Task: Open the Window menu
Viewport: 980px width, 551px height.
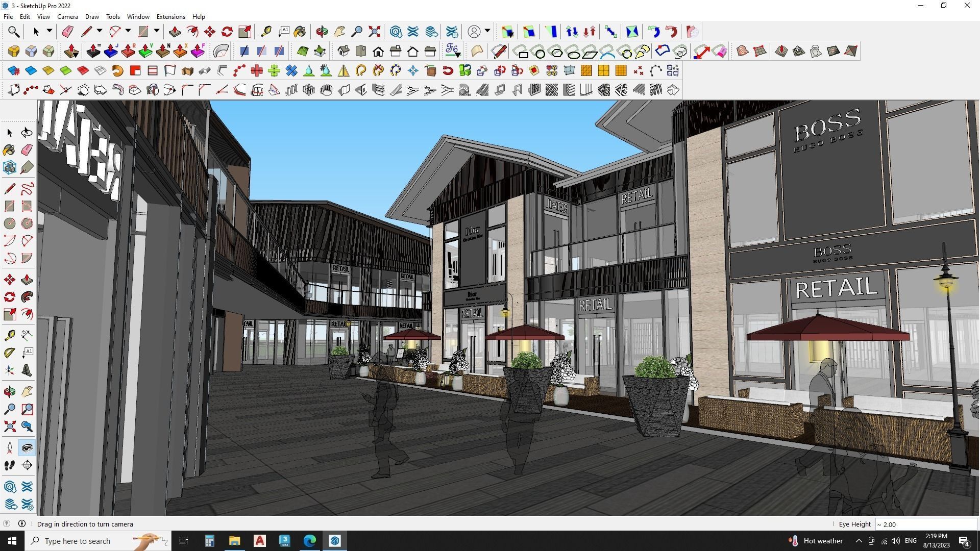Action: tap(138, 17)
